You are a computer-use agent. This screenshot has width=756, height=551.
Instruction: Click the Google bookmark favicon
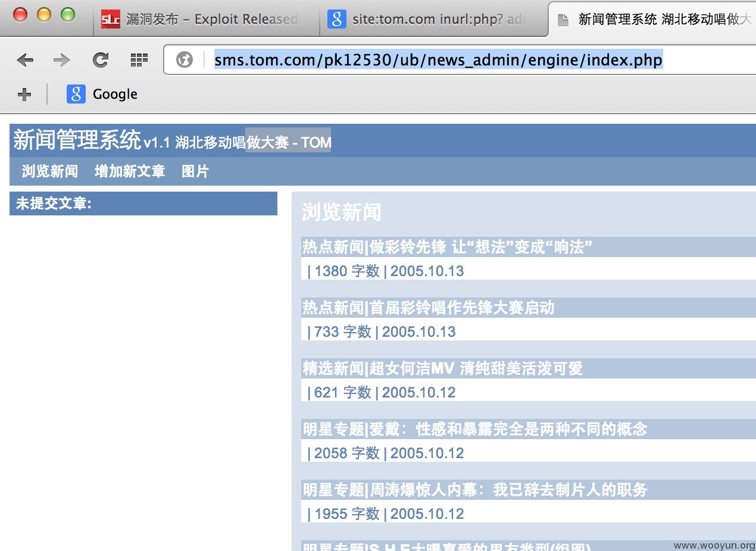click(x=76, y=94)
